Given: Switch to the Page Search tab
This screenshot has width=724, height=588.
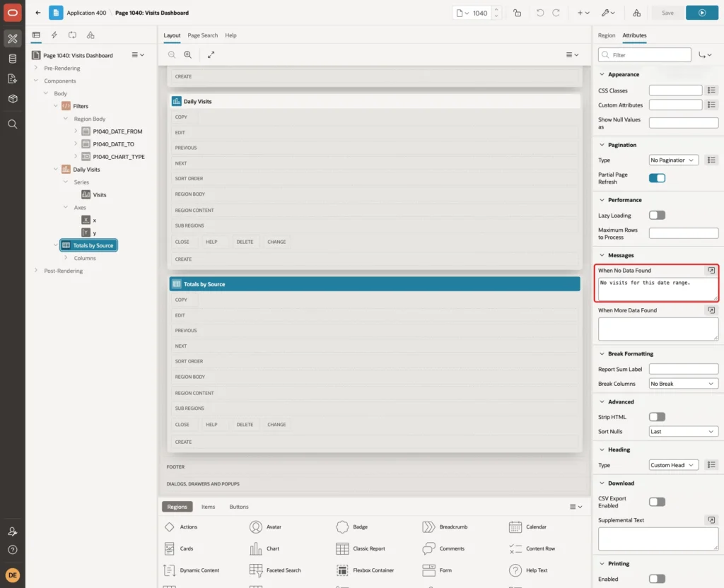Looking at the screenshot, I should click(203, 35).
